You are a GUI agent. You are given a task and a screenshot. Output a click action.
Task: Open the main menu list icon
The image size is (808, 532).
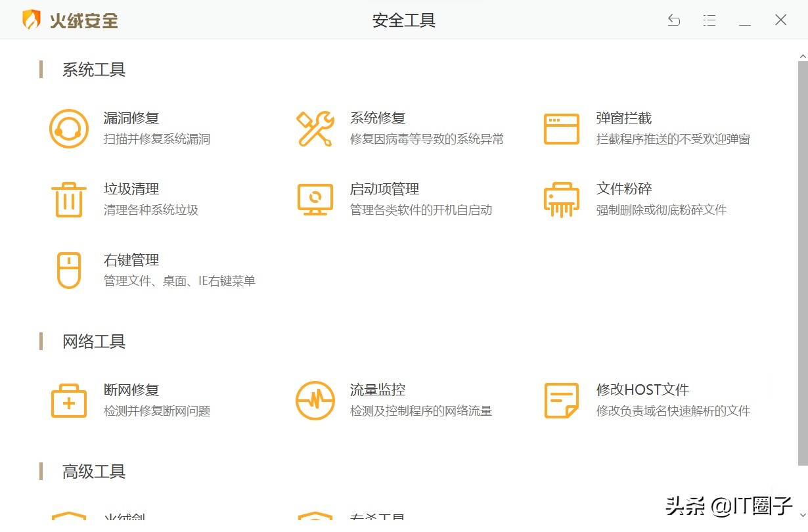(x=709, y=20)
